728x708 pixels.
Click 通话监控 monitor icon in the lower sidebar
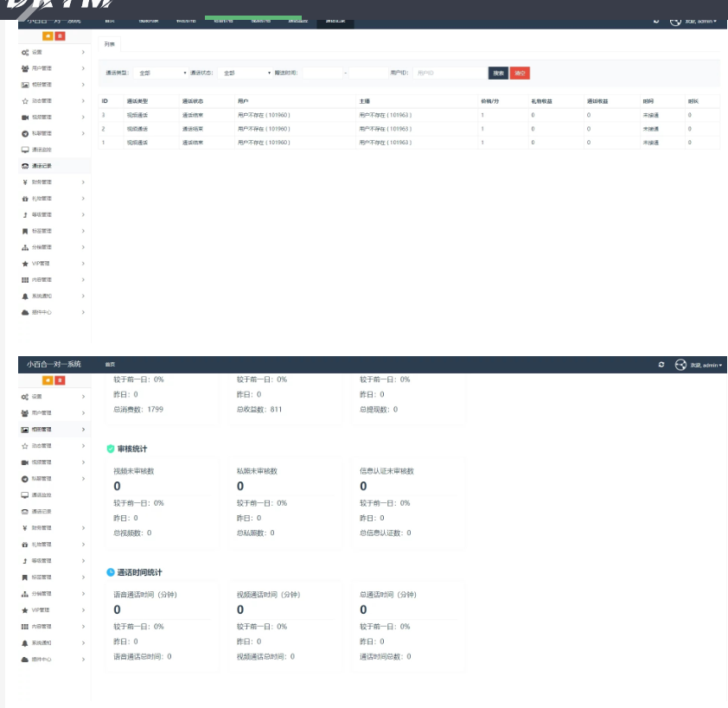click(25, 495)
